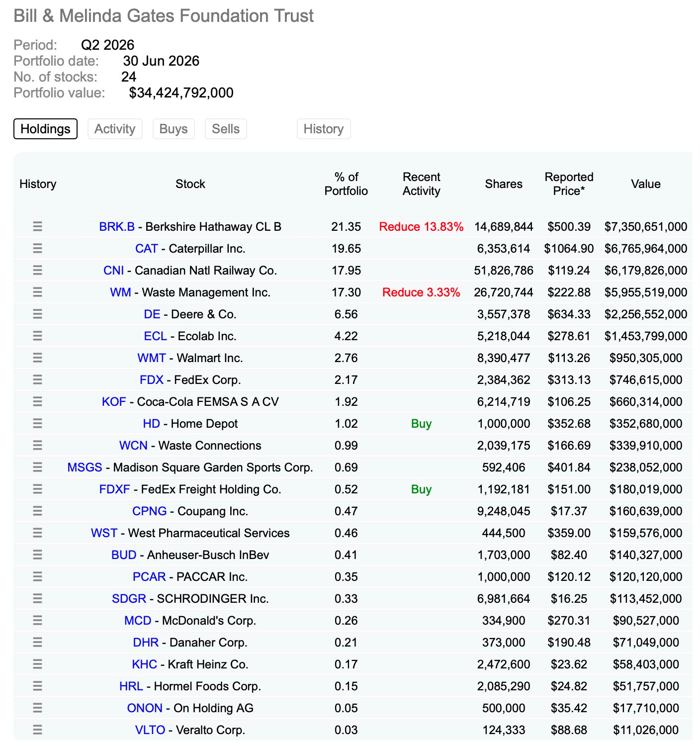
Task: Open the WST ticker link
Action: (104, 533)
